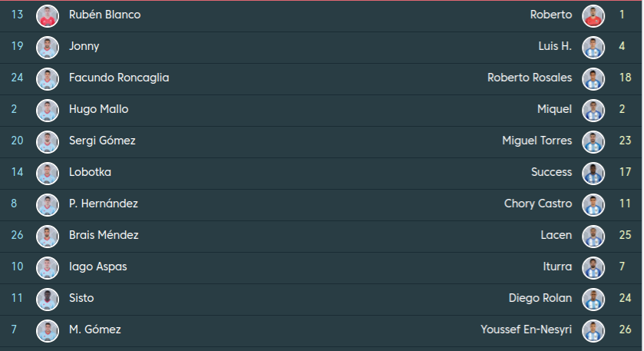The height and width of the screenshot is (351, 644).
Task: Open Iago Aspas's player avatar
Action: click(x=48, y=267)
